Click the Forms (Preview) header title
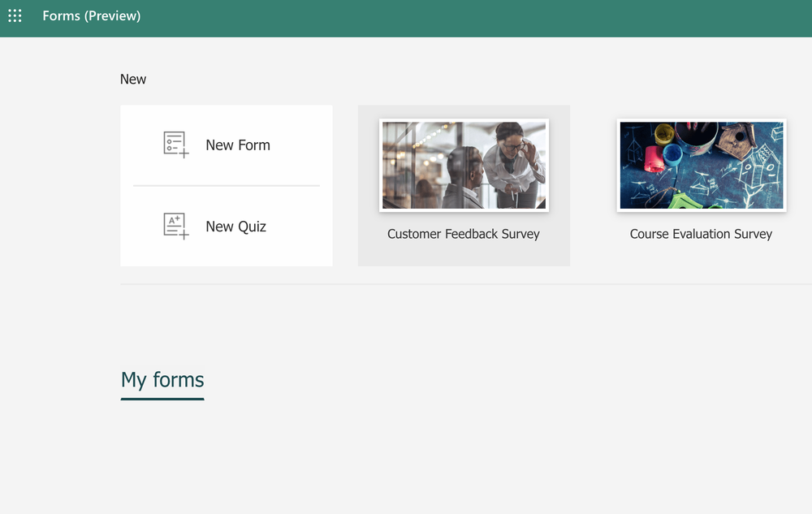This screenshot has width=812, height=514. pos(92,16)
